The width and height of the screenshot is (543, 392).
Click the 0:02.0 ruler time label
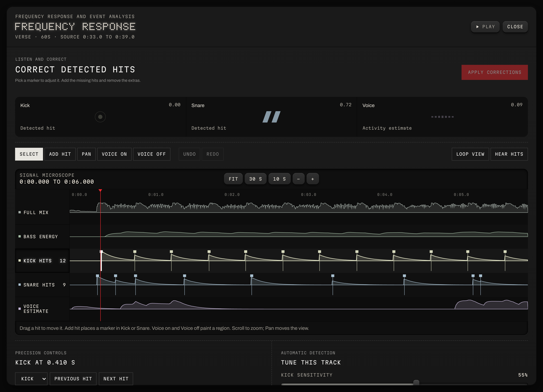(x=232, y=195)
